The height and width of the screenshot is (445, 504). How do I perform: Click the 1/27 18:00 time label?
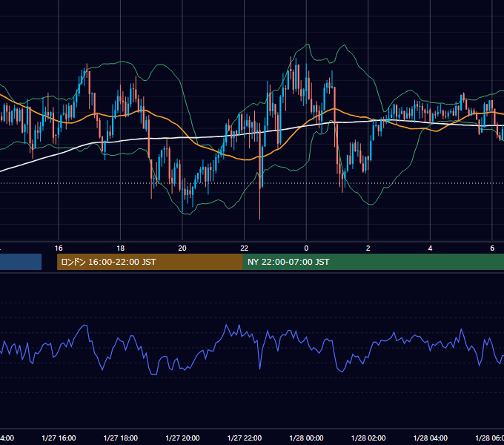121,438
